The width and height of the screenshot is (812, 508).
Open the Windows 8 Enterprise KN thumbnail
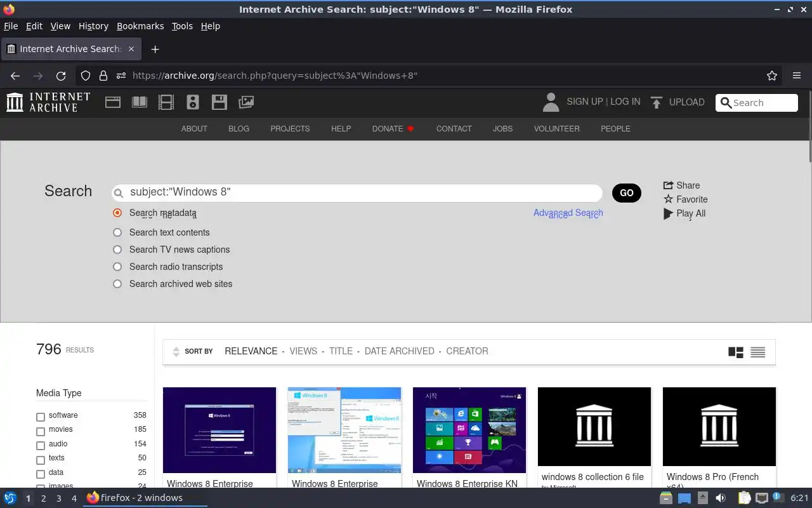pyautogui.click(x=469, y=430)
